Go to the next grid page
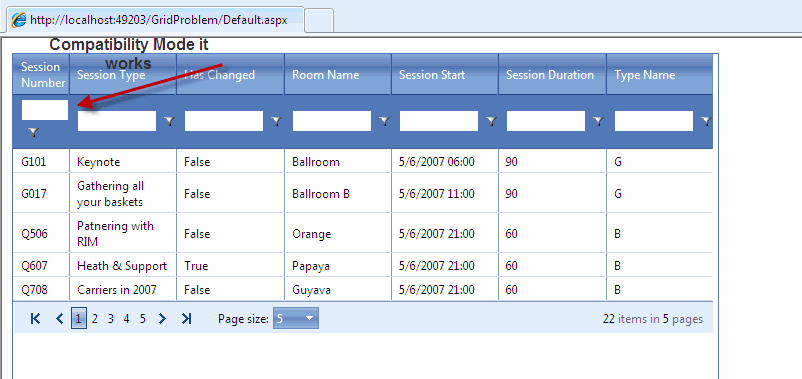Viewport: 802px width, 379px height. [x=163, y=319]
